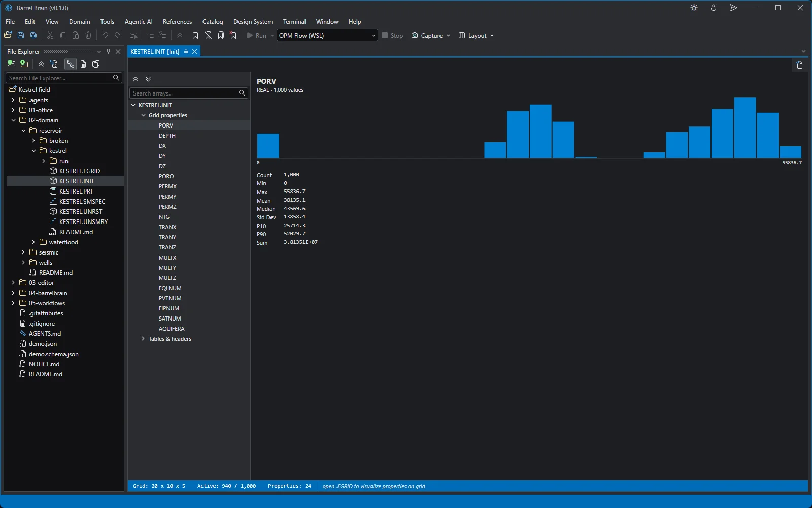Viewport: 812px width, 508px height.
Task: Click the send paper-plane icon in title bar
Action: coord(733,8)
